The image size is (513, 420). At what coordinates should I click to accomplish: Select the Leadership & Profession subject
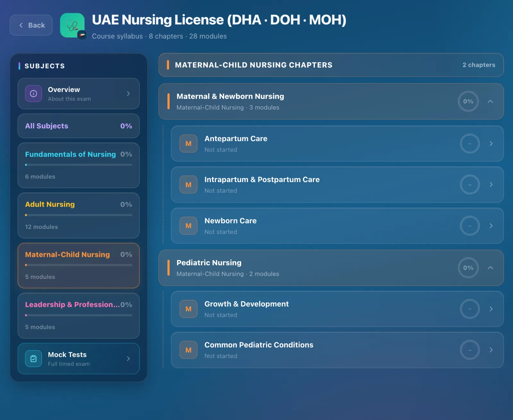coord(79,316)
